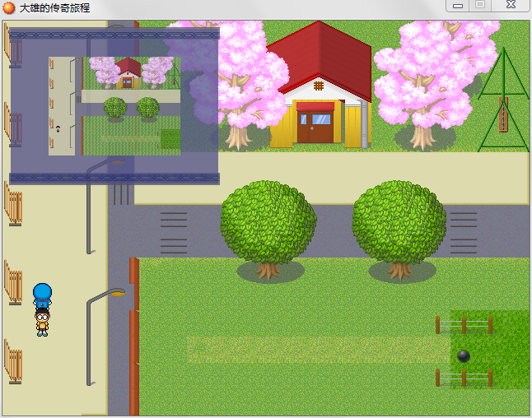Viewport: 532px width, 418px height.
Task: Close the game window
Action: click(x=511, y=5)
